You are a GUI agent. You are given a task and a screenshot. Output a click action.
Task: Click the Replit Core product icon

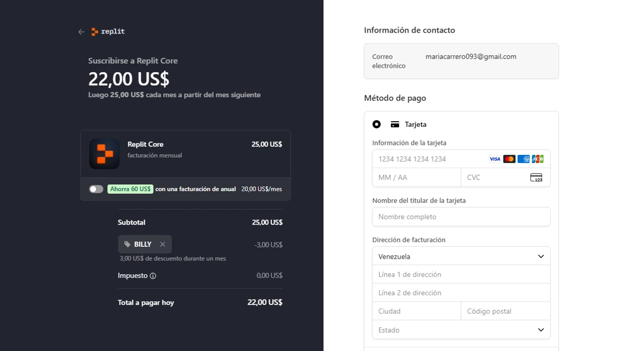(104, 154)
